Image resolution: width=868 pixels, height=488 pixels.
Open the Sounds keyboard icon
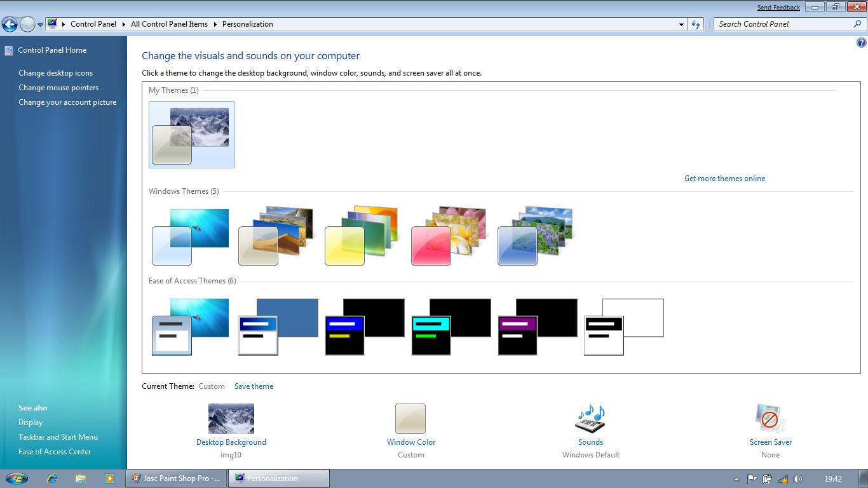coord(590,419)
